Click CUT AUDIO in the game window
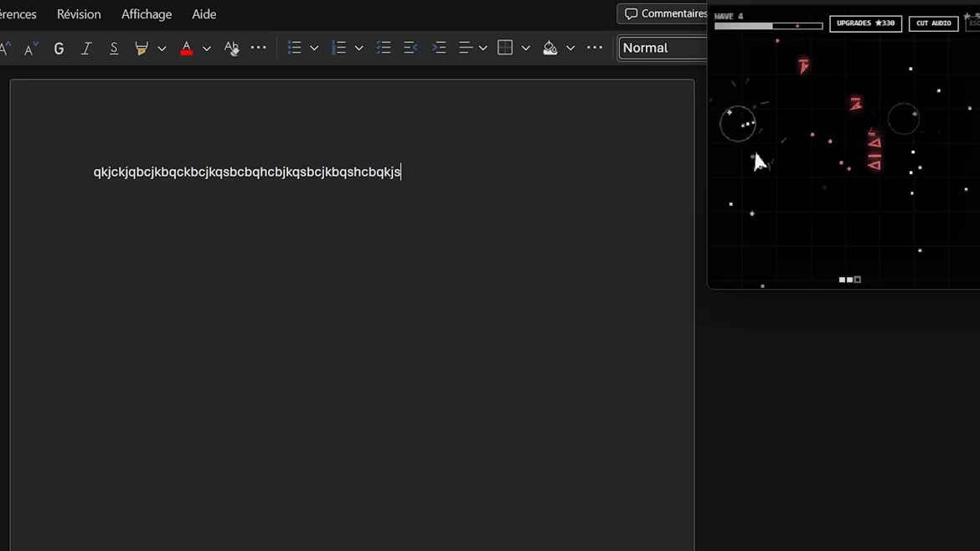Viewport: 980px width, 551px height. point(934,23)
